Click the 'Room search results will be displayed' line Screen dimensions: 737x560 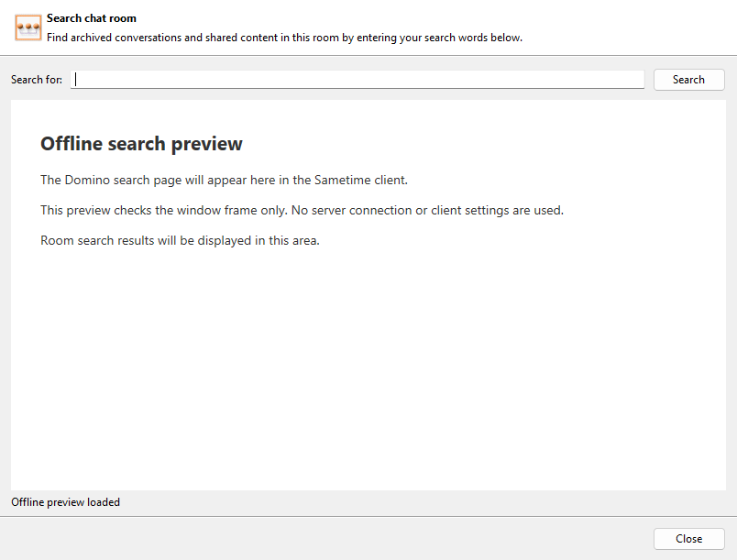coord(180,240)
